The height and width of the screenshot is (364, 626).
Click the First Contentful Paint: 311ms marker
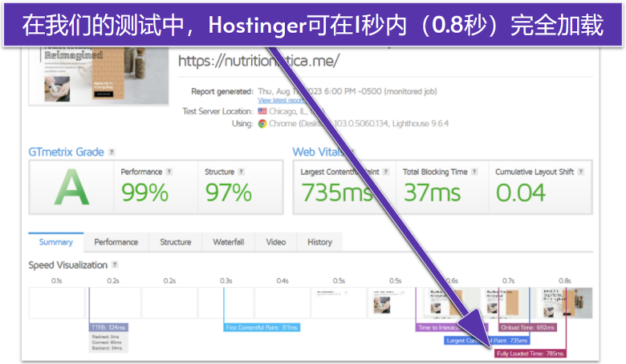262,327
